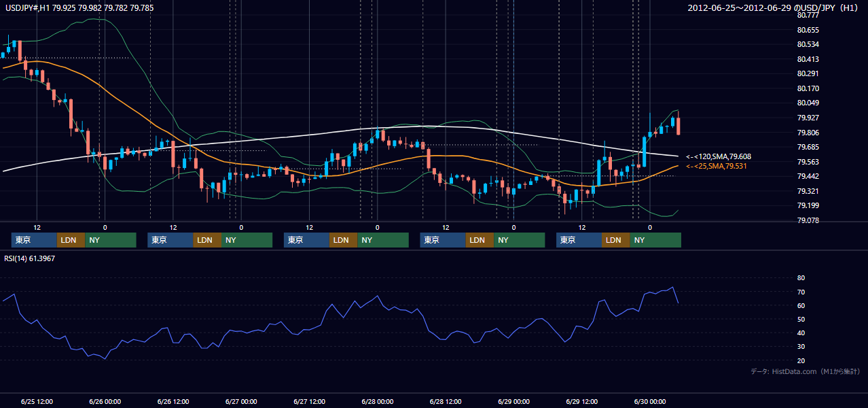Click price axis label 79.078
This screenshot has width=868, height=408.
[x=808, y=220]
